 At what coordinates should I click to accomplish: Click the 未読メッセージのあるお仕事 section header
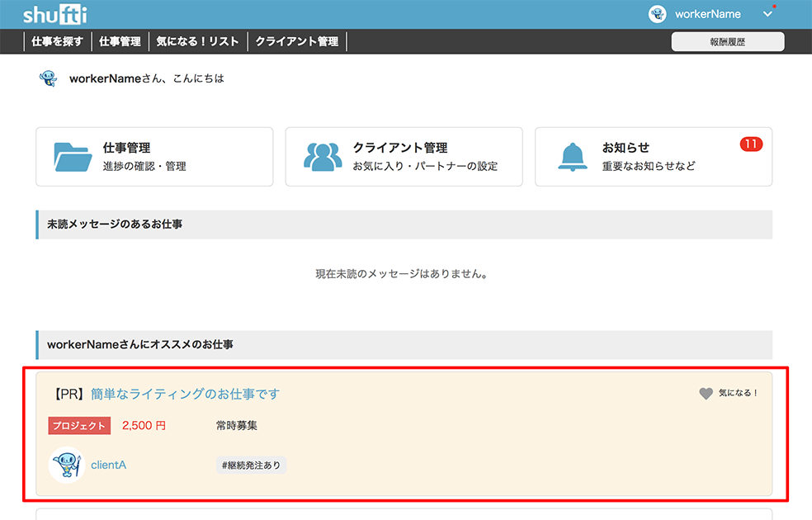404,225
